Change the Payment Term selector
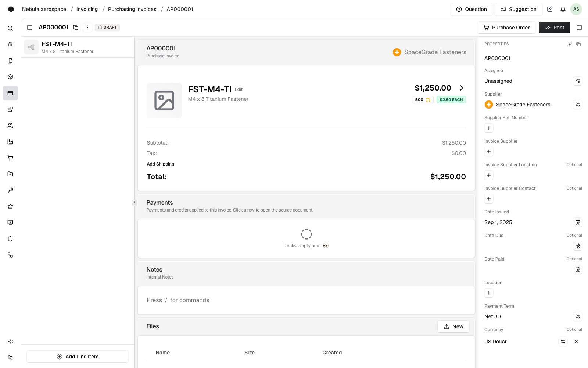This screenshot has width=588, height=368. coord(578,316)
